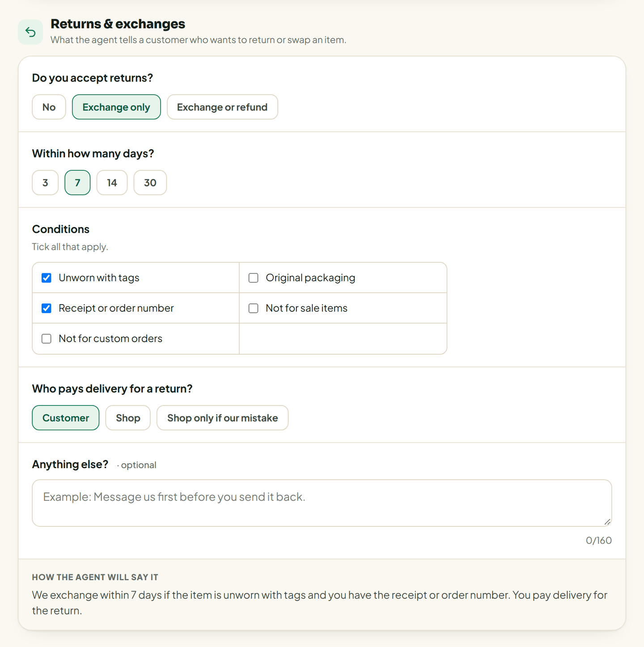The image size is (644, 647).
Task: Untick Receipt or order number checkbox
Action: coord(47,308)
